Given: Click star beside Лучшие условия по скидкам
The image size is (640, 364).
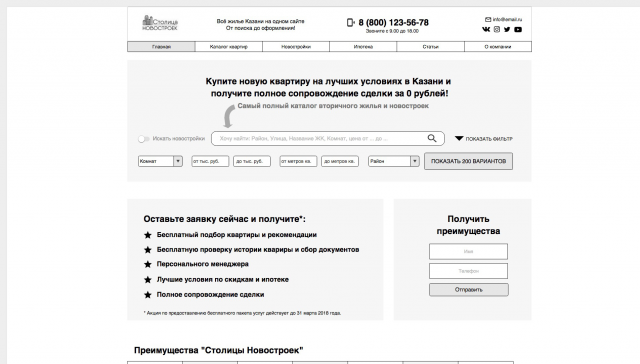Looking at the screenshot, I should click(x=148, y=280).
